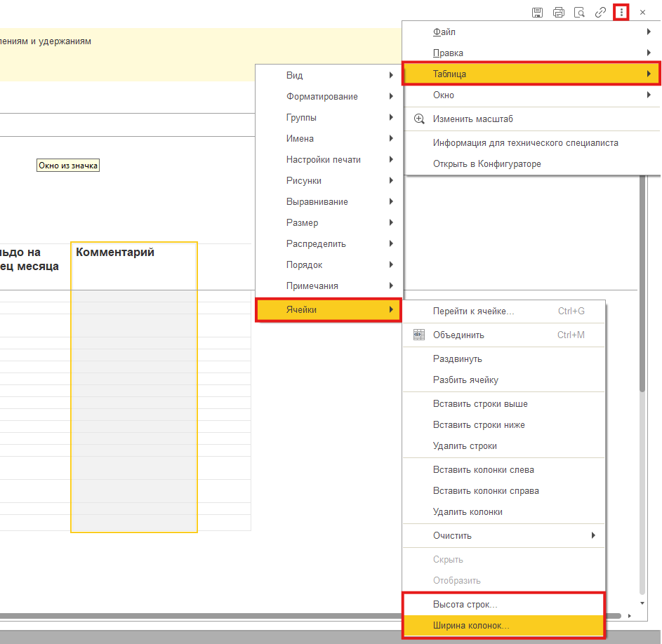The width and height of the screenshot is (662, 644).
Task: Select the Ячейки menu item
Action: click(329, 310)
